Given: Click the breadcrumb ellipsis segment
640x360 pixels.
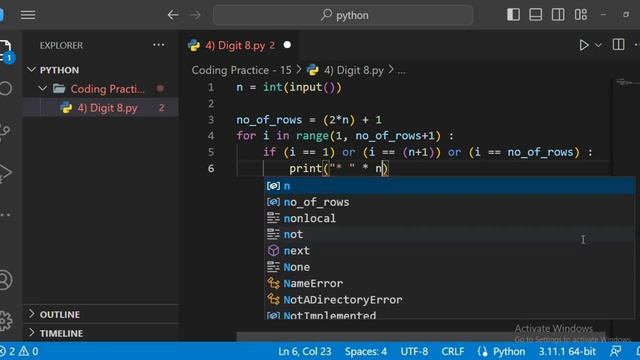Looking at the screenshot, I should 402,71.
